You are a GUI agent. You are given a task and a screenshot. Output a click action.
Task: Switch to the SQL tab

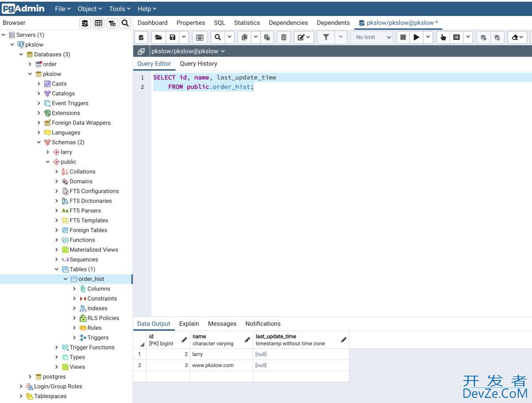tap(219, 23)
